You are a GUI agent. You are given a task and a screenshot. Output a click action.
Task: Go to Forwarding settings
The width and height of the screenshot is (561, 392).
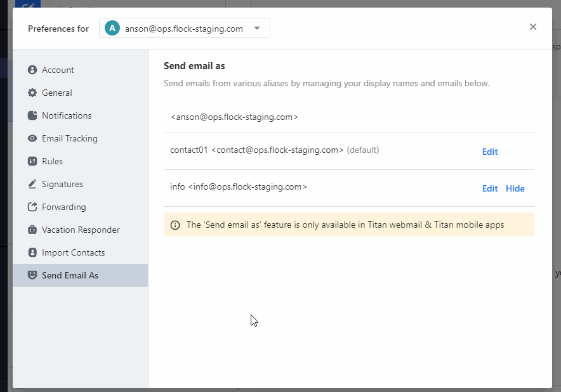81,207
